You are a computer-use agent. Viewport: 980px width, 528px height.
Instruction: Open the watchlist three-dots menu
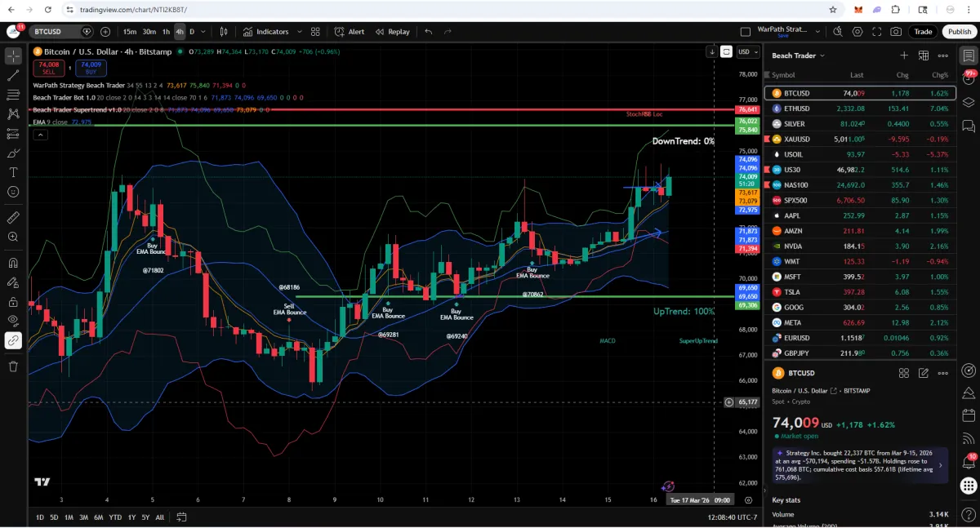tap(943, 55)
